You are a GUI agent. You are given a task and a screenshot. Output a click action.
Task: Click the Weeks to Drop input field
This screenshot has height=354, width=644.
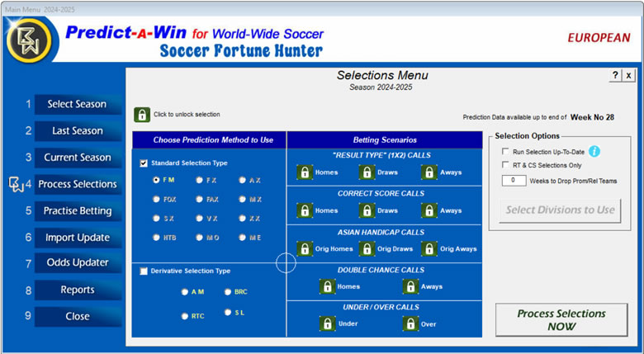[514, 181]
